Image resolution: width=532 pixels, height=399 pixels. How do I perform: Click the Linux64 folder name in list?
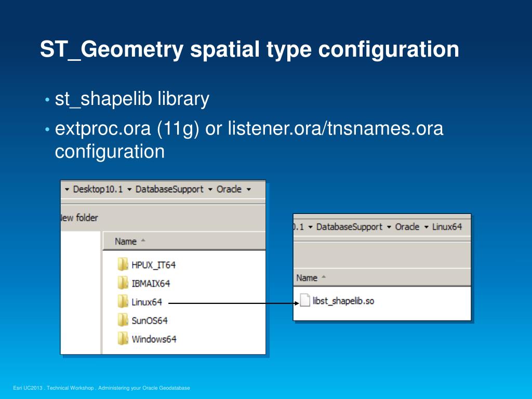(147, 302)
